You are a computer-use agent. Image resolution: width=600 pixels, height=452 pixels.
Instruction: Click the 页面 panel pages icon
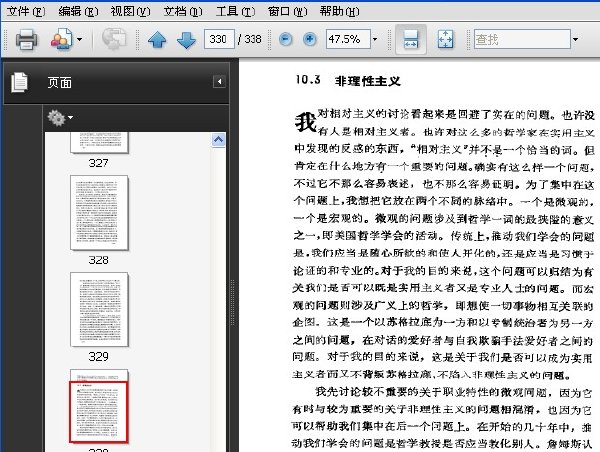click(x=19, y=82)
